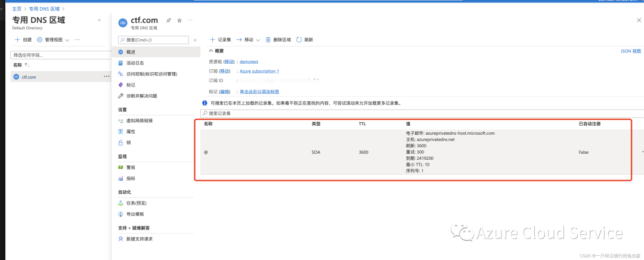Collapse the 专用 DNS 区域 list panel

(x=100, y=20)
